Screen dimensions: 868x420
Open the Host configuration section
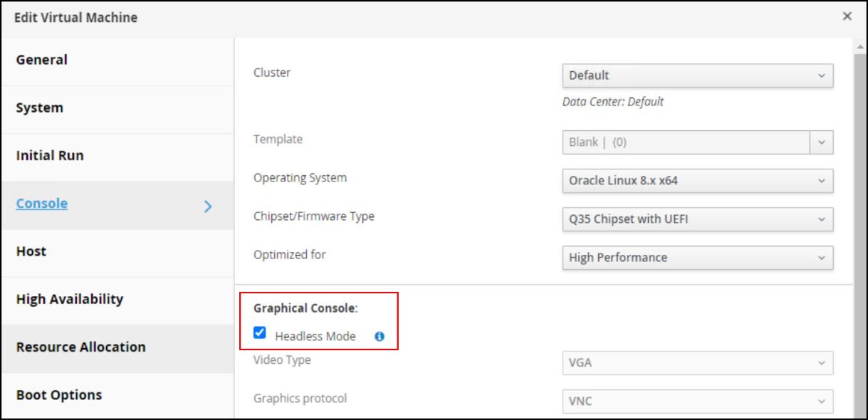tap(31, 251)
